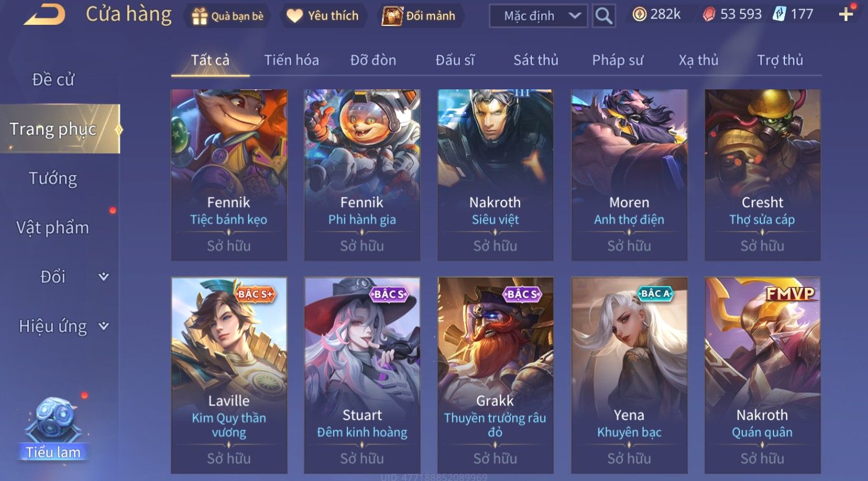Open the search magnifier icon

(x=603, y=16)
